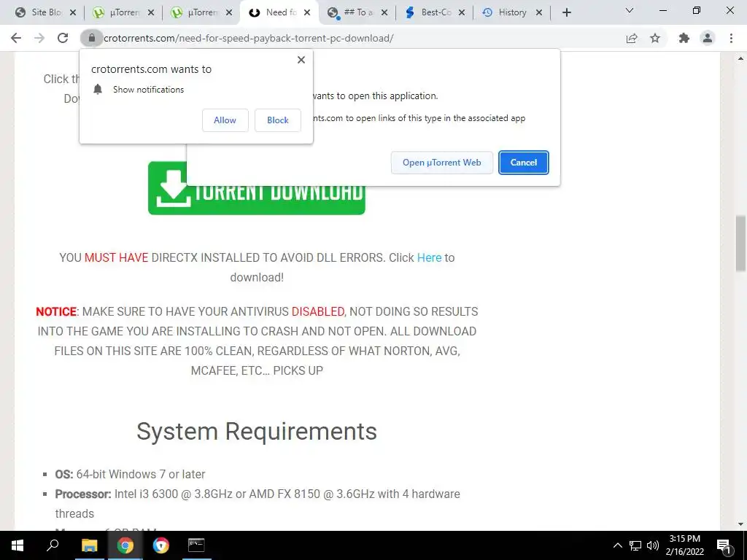Click the red DISABLED word
Screen dimensions: 747x560
[318, 312]
